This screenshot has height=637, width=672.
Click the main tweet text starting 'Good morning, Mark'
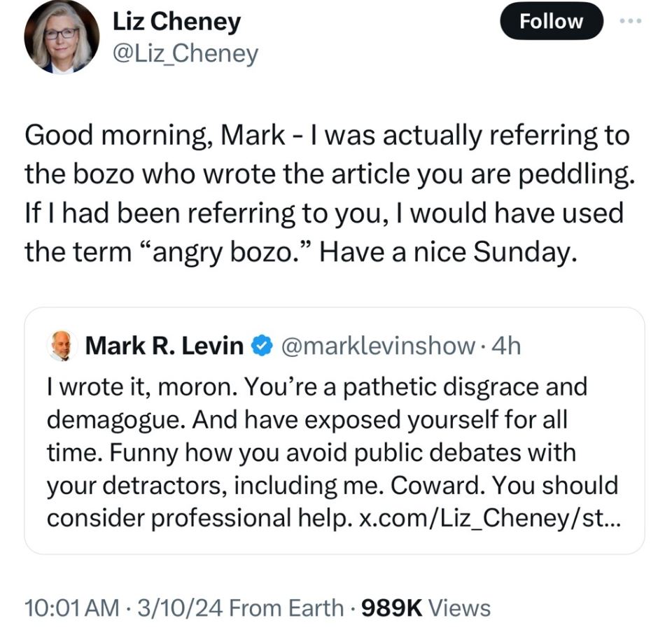(329, 193)
